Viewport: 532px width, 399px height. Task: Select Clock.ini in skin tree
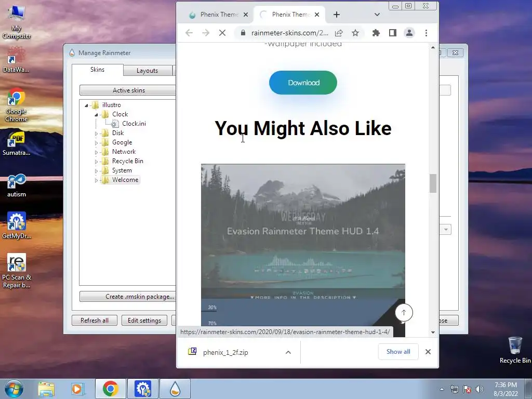(x=134, y=124)
